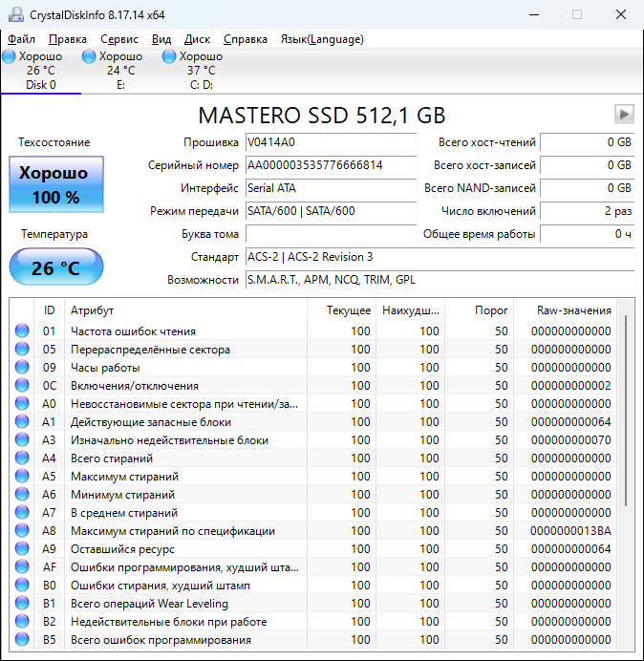Click the Возможности features field

pos(440,280)
